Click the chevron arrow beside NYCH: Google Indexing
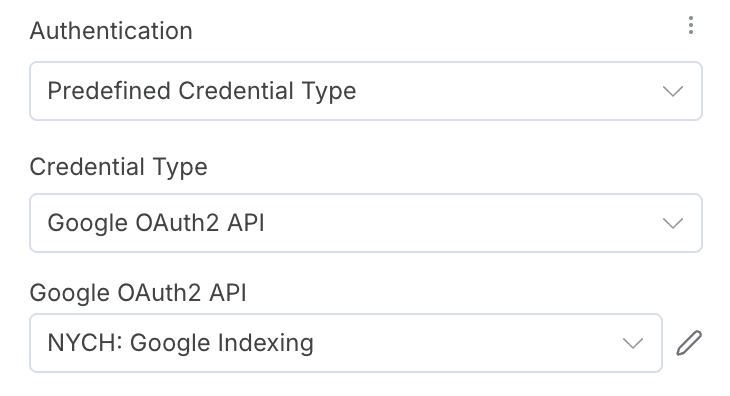 click(633, 343)
